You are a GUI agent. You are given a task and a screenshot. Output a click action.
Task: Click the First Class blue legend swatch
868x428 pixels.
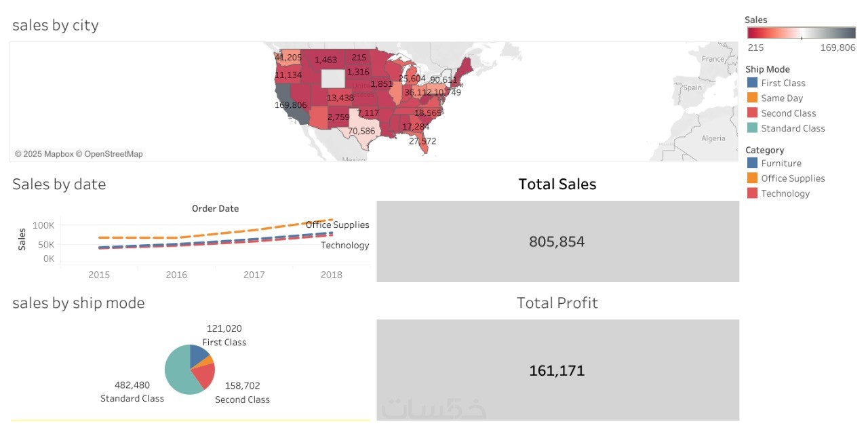click(x=752, y=83)
